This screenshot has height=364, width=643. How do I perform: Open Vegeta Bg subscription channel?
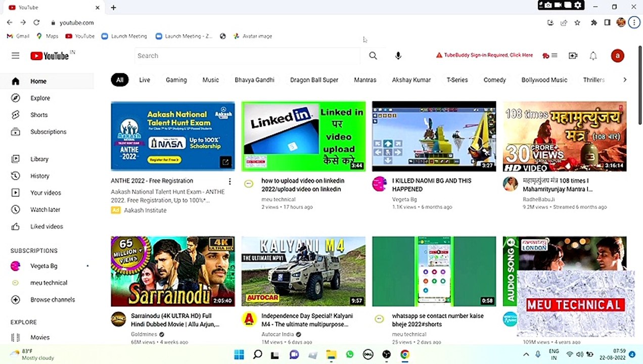47,266
